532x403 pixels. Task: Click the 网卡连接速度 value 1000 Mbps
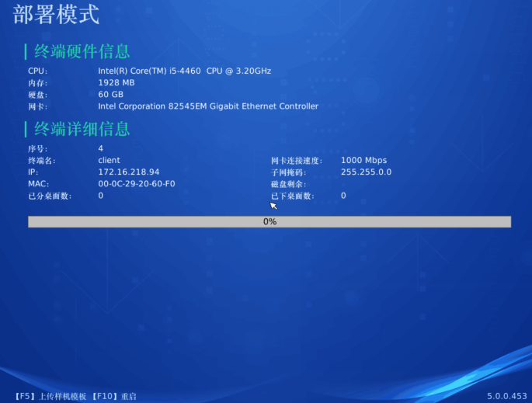pos(363,160)
